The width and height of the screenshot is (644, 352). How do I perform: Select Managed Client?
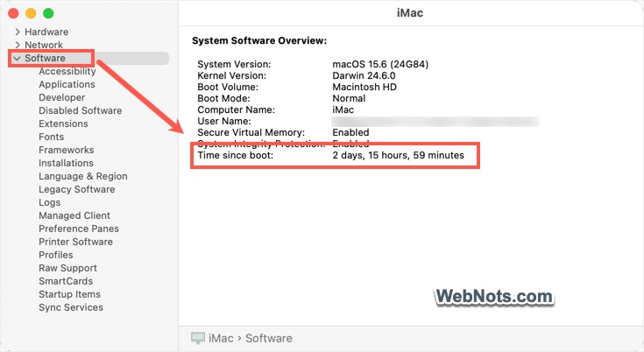74,215
